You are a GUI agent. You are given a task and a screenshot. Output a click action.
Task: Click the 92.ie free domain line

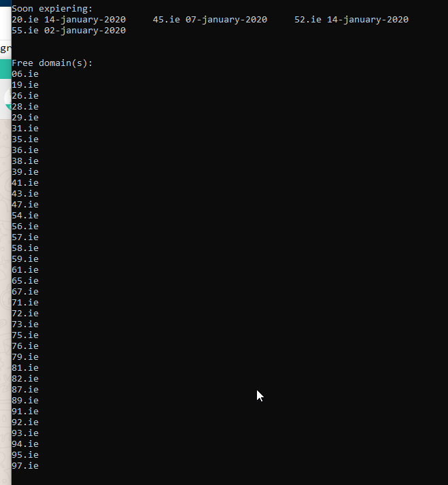pyautogui.click(x=25, y=422)
